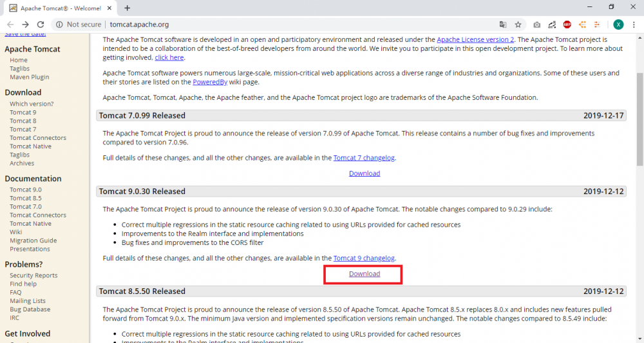This screenshot has width=644, height=343.
Task: Open the Security Reports link
Action: coord(33,275)
